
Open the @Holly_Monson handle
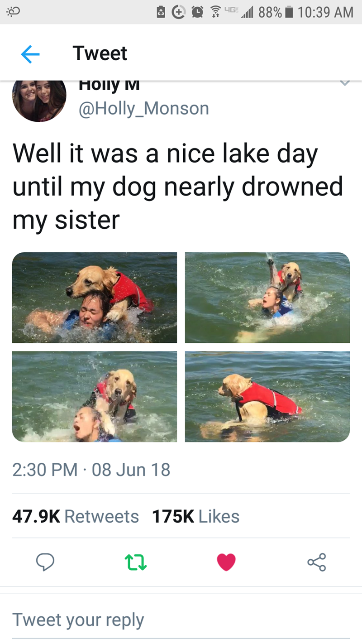pos(144,109)
